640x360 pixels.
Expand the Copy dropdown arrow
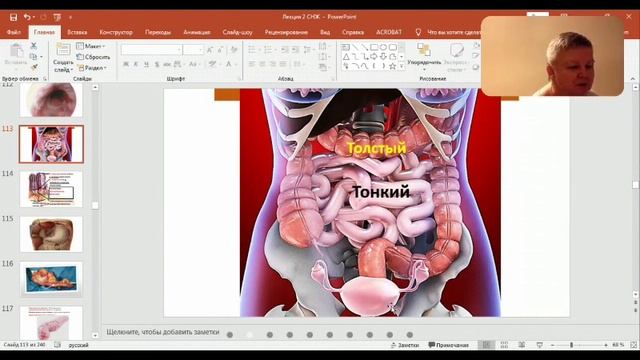coord(41,56)
